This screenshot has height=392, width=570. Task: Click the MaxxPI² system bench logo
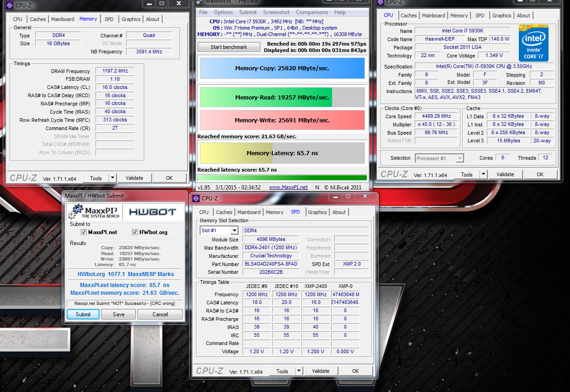(95, 212)
